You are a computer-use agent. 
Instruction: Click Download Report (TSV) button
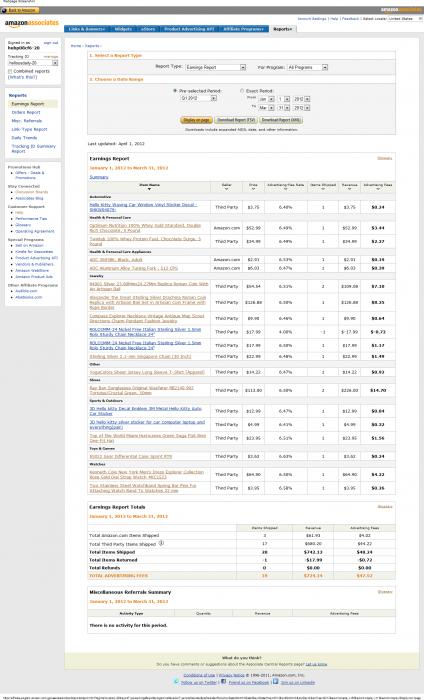tap(236, 120)
